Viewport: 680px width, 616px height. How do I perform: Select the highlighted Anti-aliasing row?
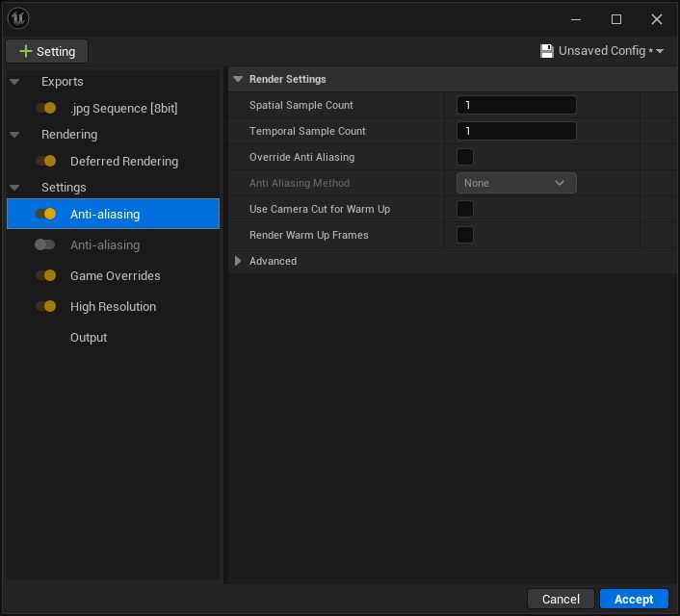pos(114,214)
